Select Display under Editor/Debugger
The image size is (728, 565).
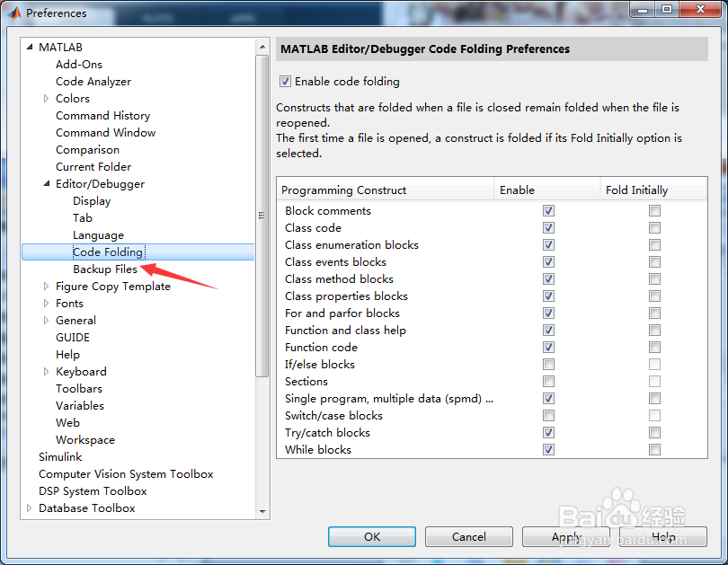[x=92, y=201]
